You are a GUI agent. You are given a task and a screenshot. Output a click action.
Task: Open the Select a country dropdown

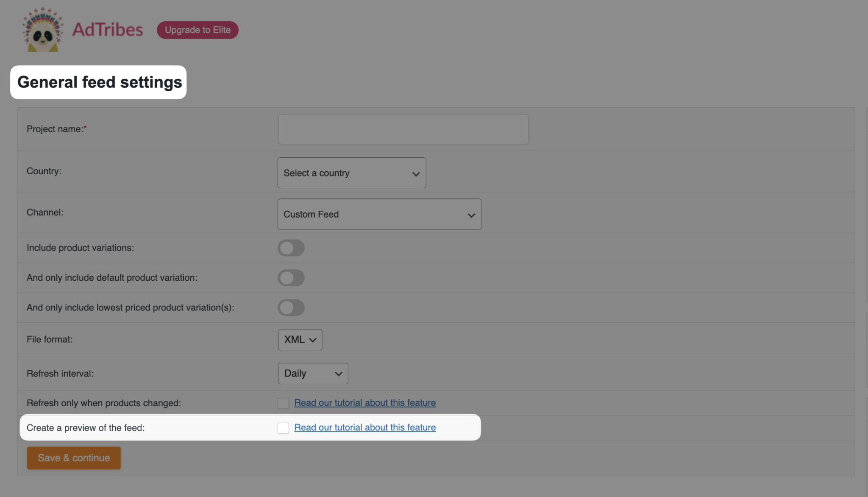351,173
